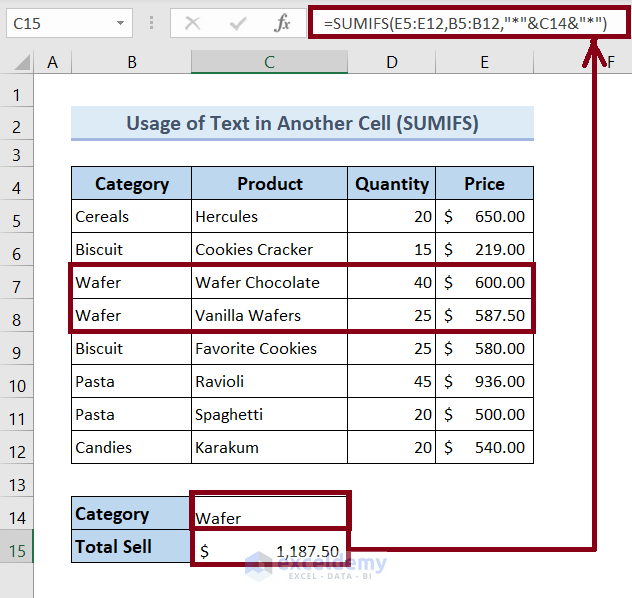Select column C header
The height and width of the screenshot is (598, 632).
[x=269, y=62]
